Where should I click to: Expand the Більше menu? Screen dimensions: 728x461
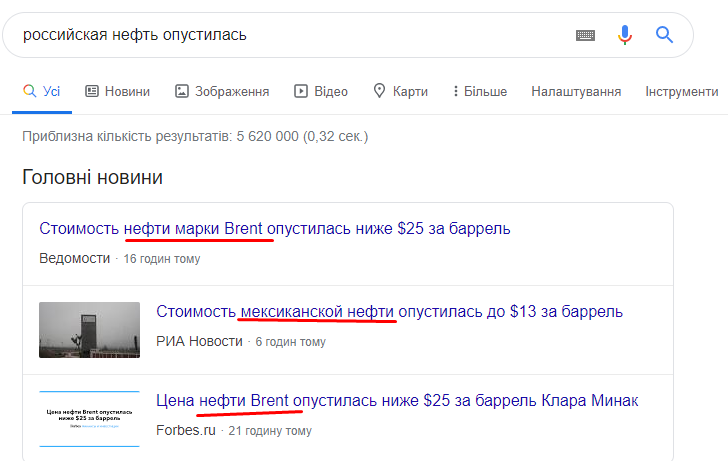pos(480,91)
